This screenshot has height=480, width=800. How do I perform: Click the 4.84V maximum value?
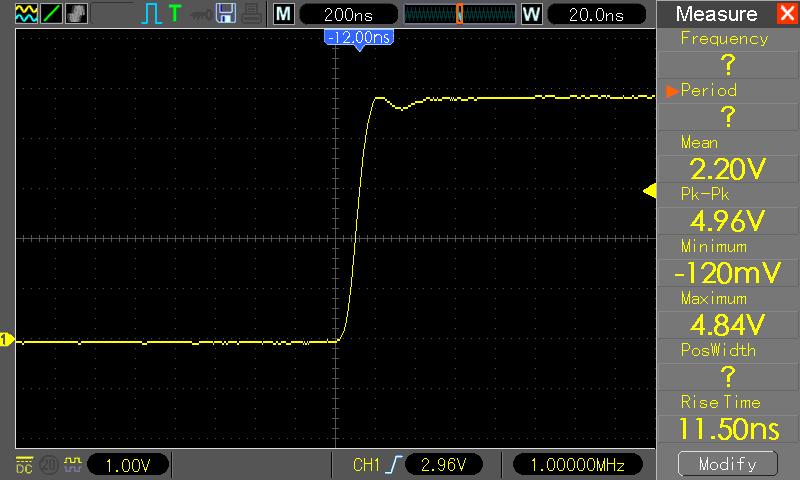(x=728, y=324)
